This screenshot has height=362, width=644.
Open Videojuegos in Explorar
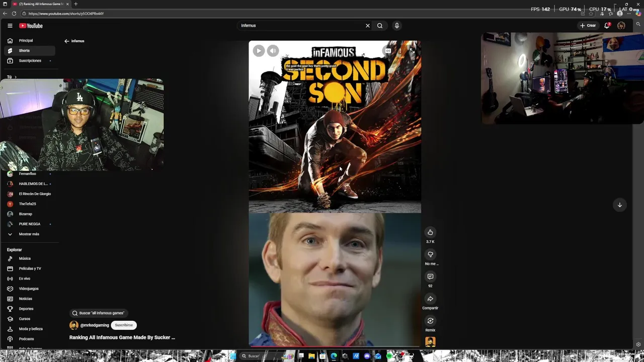click(29, 289)
